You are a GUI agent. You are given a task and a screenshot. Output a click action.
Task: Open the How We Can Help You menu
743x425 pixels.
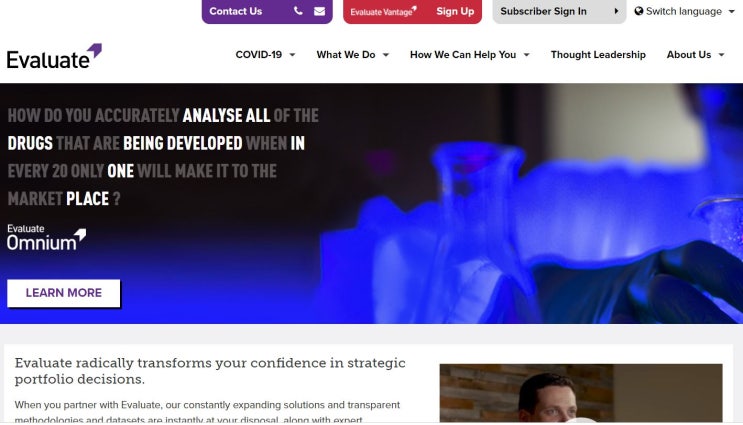click(470, 54)
